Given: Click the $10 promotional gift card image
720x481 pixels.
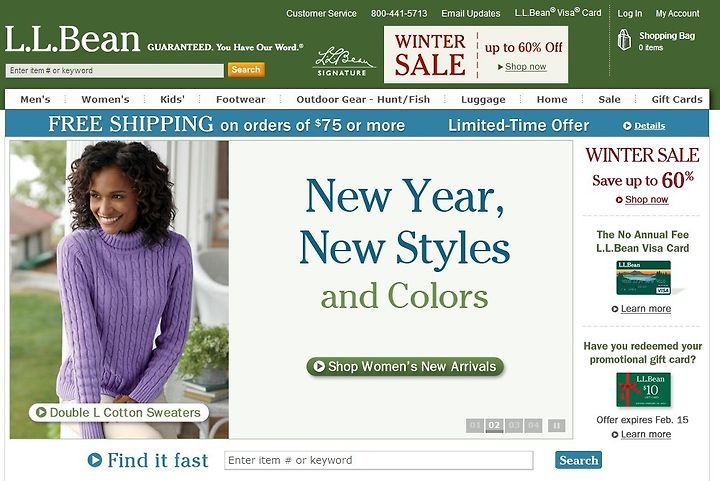Looking at the screenshot, I should (644, 390).
